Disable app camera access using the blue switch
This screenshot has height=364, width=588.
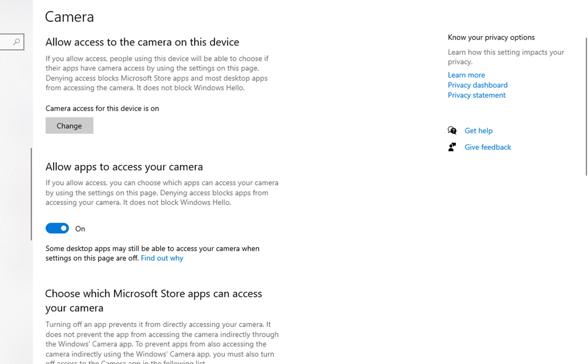coord(57,228)
